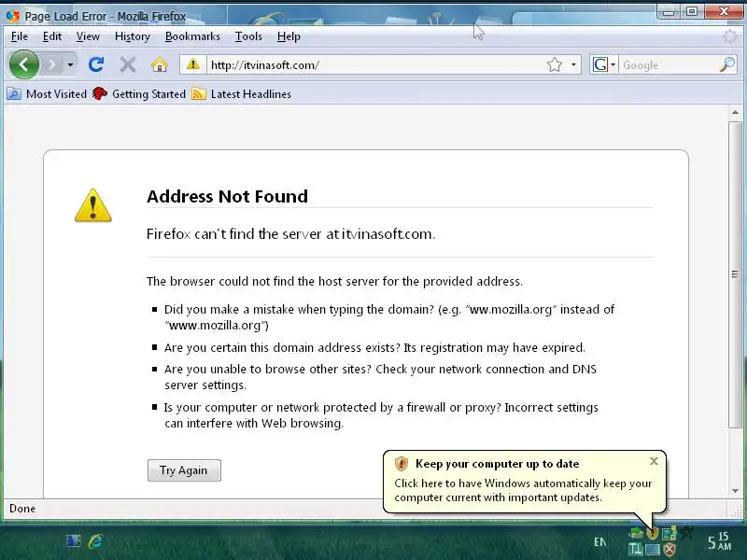Go to the Home page icon
The height and width of the screenshot is (560, 747).
click(x=160, y=64)
